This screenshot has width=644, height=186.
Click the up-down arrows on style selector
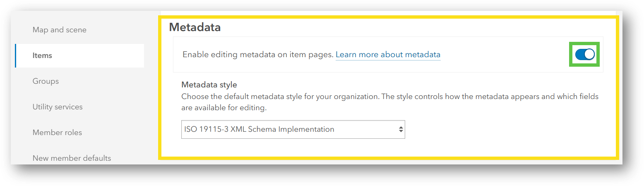(x=401, y=129)
